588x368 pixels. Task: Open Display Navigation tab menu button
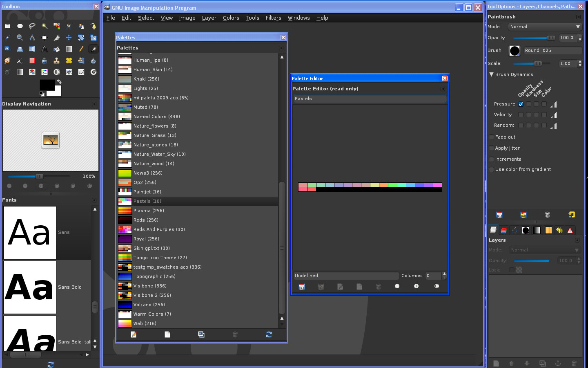click(94, 104)
